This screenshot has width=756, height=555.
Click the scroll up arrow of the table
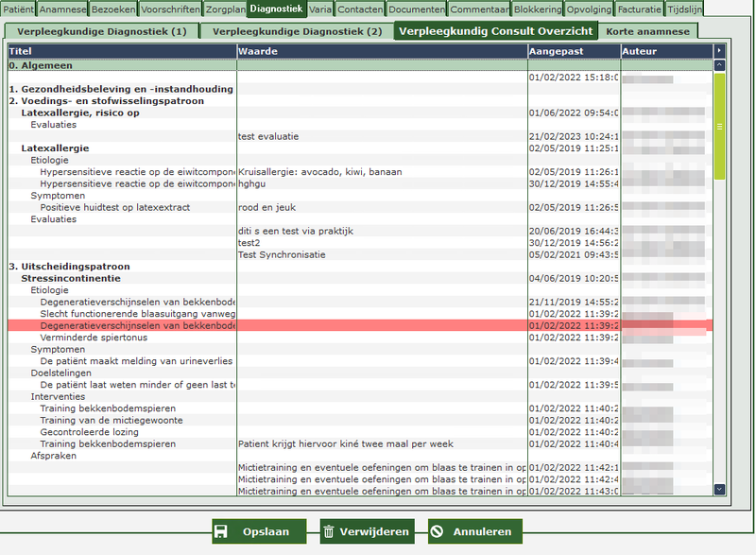(x=719, y=66)
